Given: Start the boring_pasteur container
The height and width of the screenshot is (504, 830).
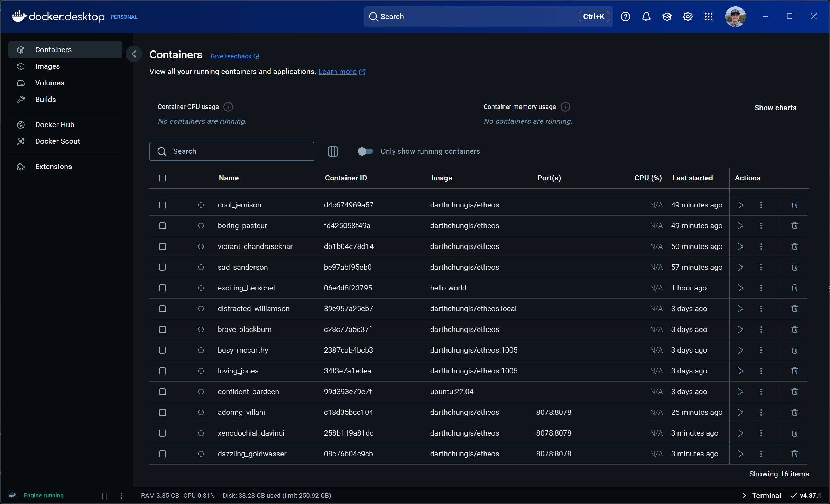Looking at the screenshot, I should point(740,226).
